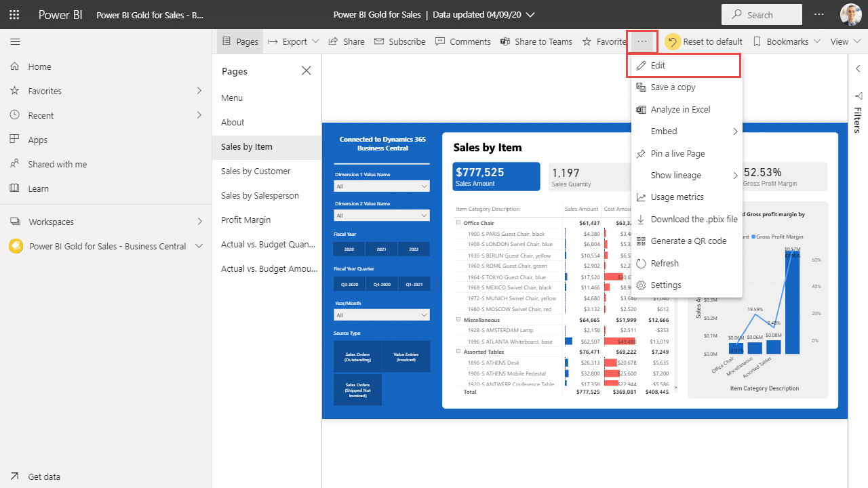868x488 pixels.
Task: Choose Pin a live Page
Action: click(x=687, y=153)
